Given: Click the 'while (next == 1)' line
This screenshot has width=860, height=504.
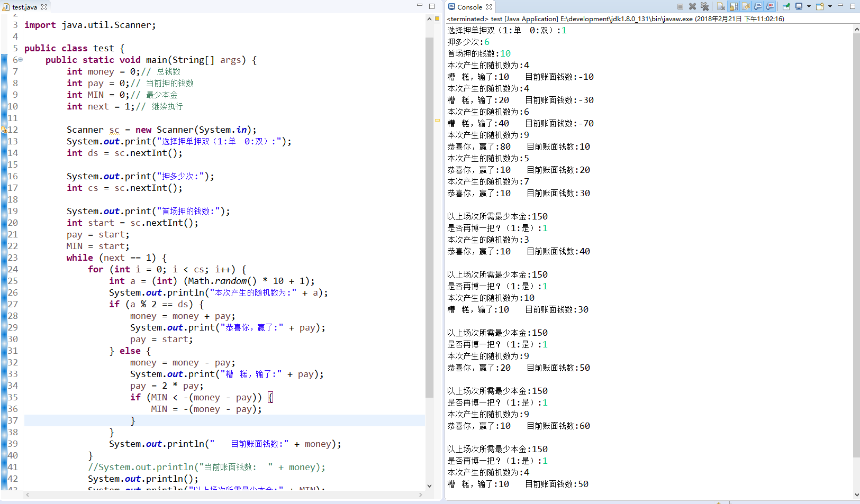Looking at the screenshot, I should [116, 258].
